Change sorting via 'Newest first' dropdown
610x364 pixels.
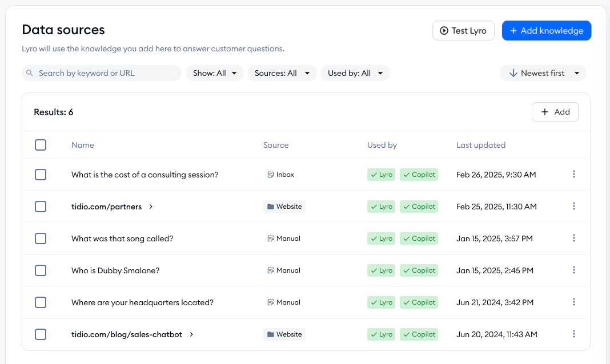[x=543, y=73]
